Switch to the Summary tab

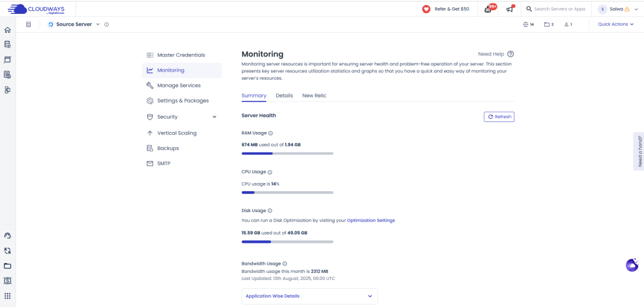[254, 96]
